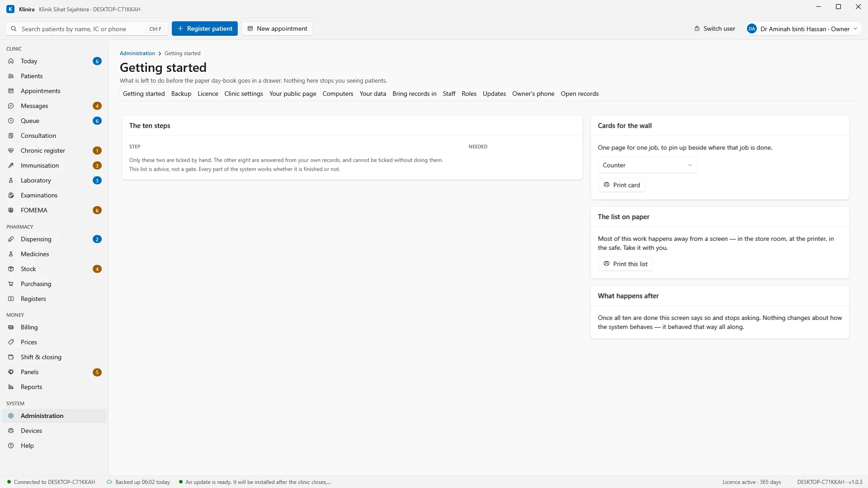The height and width of the screenshot is (488, 868).
Task: Open Reports chart icon
Action: [11, 387]
